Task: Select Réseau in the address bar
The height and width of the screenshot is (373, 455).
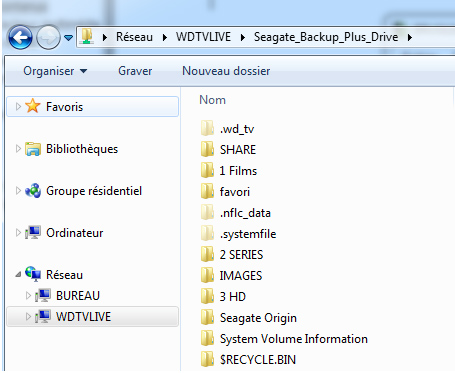Action: coord(134,37)
